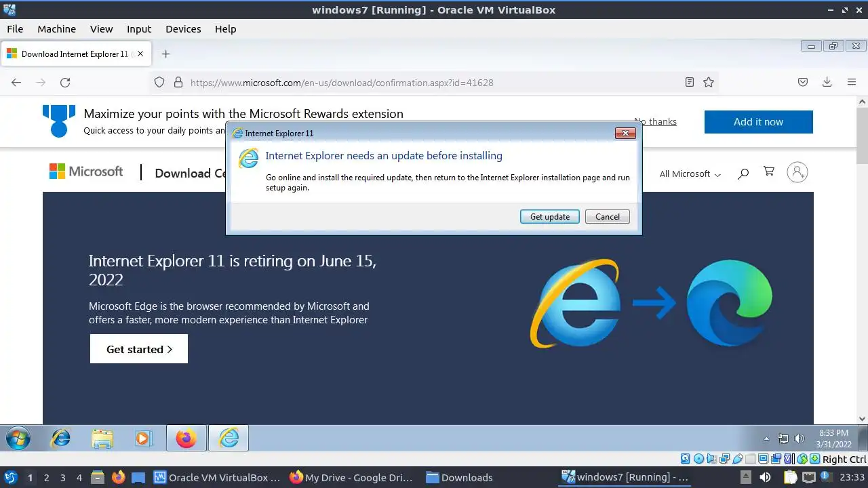Click the Download Center heading link
The image size is (868, 488).
click(191, 174)
